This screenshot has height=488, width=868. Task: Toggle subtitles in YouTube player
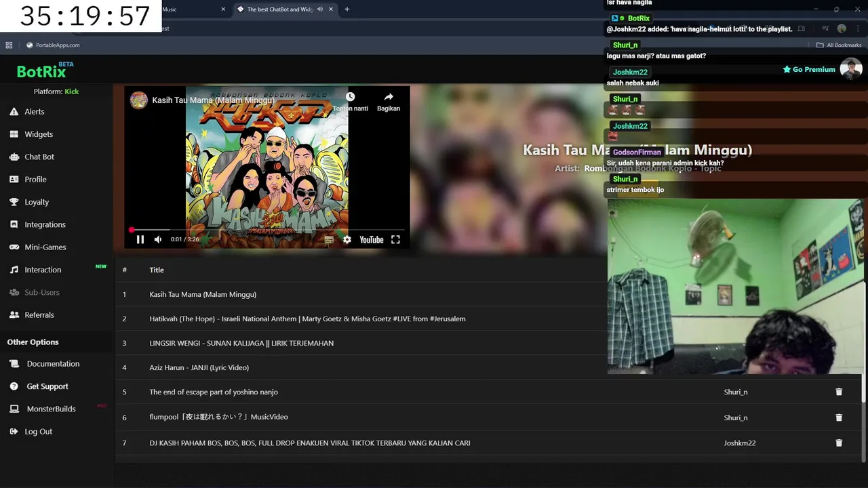(x=329, y=239)
